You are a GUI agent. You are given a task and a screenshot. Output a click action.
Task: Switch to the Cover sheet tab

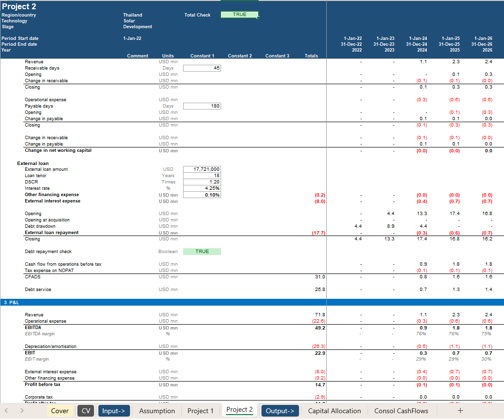click(x=60, y=411)
